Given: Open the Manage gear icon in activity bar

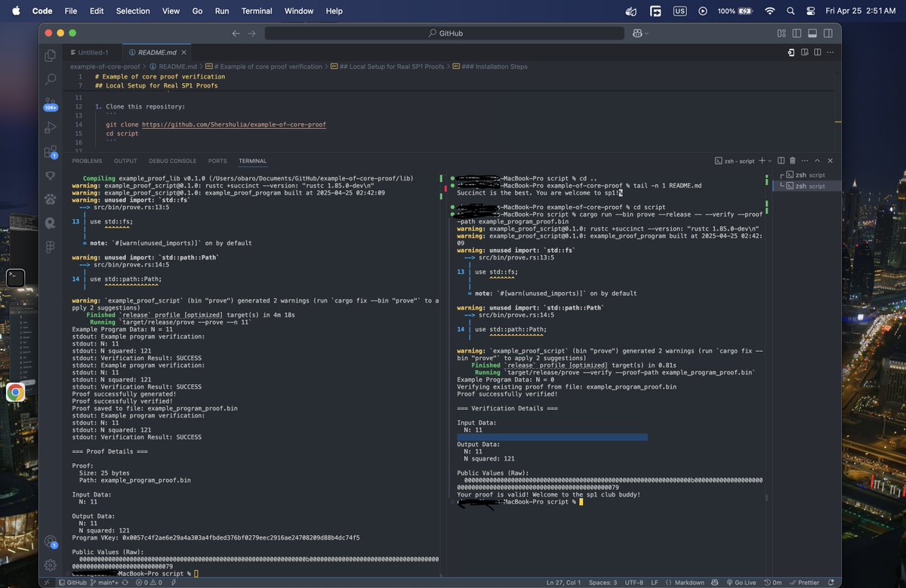Looking at the screenshot, I should coord(51,565).
